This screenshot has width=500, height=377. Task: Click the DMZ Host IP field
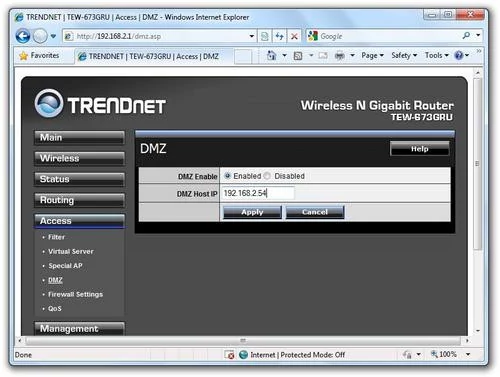coord(258,193)
